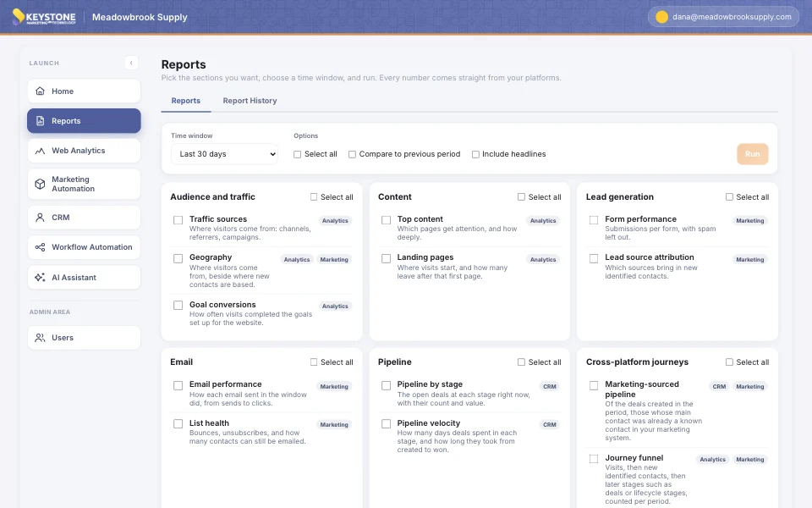The width and height of the screenshot is (812, 508).
Task: Check the Form performance report
Action: [594, 220]
